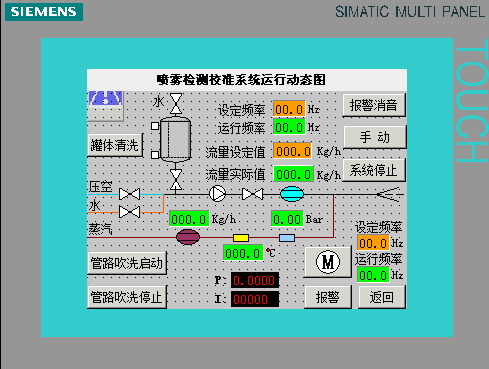Click the water inlet valve above tank
The width and height of the screenshot is (489, 369).
[x=176, y=103]
